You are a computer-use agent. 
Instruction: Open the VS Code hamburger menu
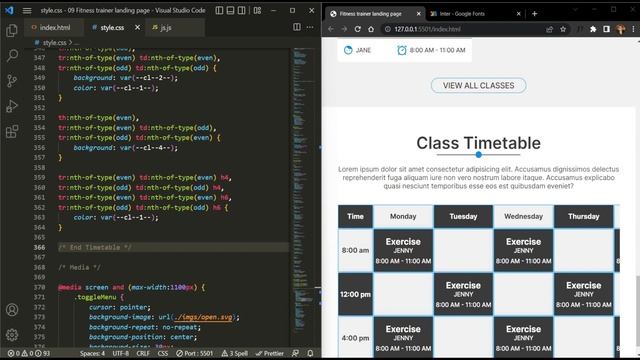(27, 11)
